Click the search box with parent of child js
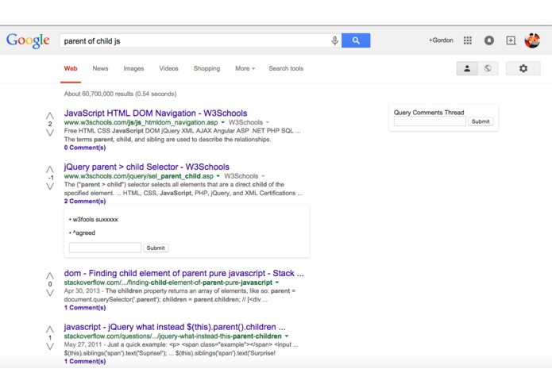This screenshot has width=552, height=392. tap(195, 40)
